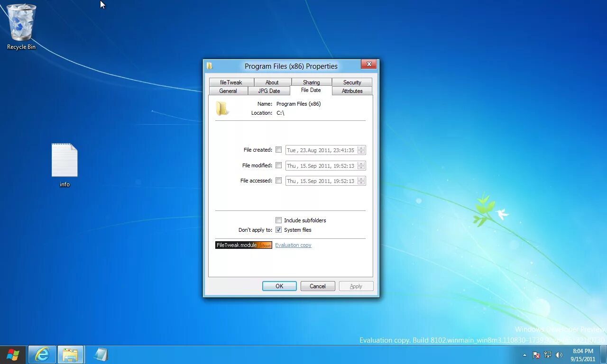This screenshot has width=607, height=364.
Task: Switch to the JPG Date tab
Action: 269,91
